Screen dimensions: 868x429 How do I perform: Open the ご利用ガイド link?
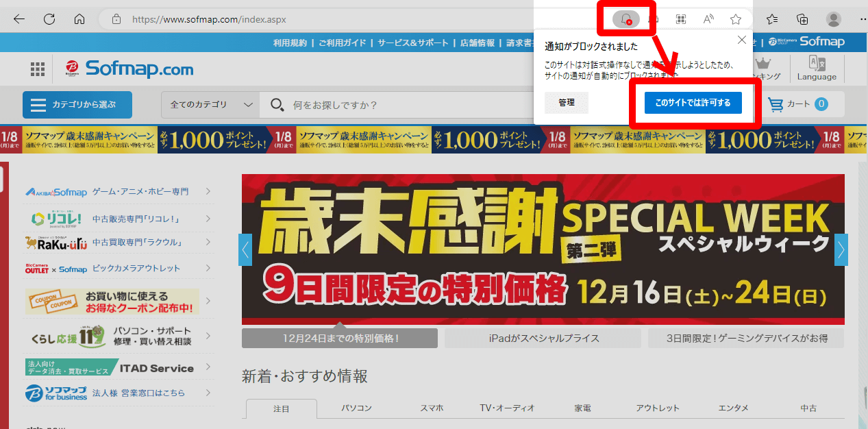click(342, 42)
